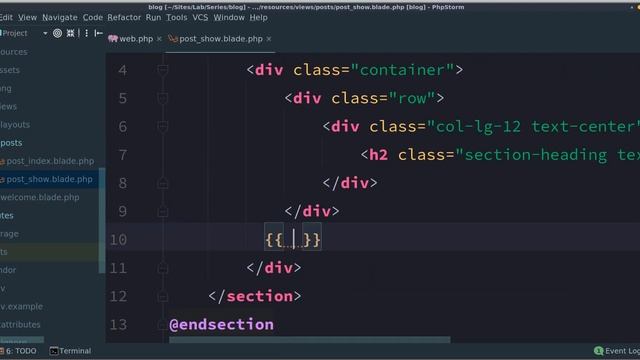
Task: Open the Refactor menu
Action: 124,18
